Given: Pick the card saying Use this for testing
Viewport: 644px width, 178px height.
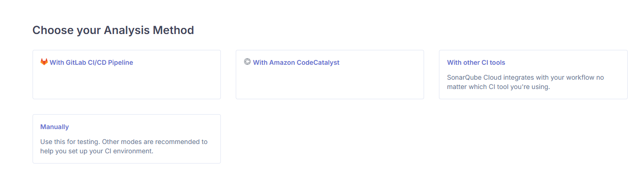Looking at the screenshot, I should [126, 139].
